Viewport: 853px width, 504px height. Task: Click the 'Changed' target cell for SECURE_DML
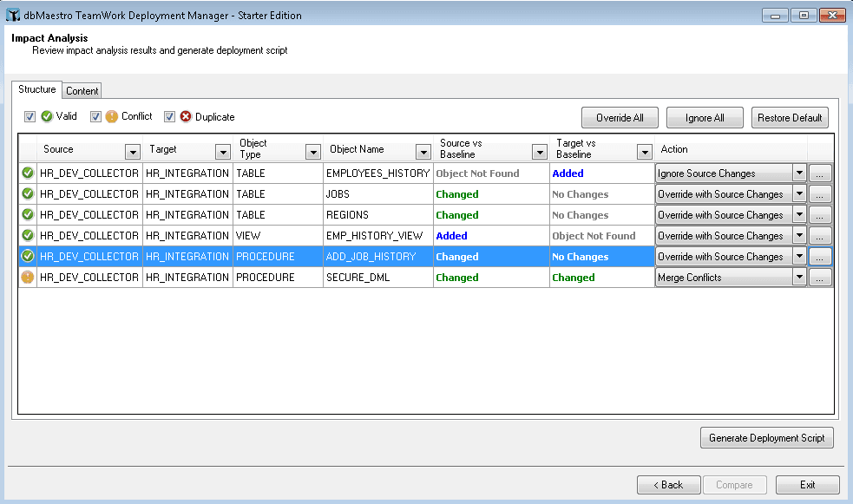[x=602, y=278]
